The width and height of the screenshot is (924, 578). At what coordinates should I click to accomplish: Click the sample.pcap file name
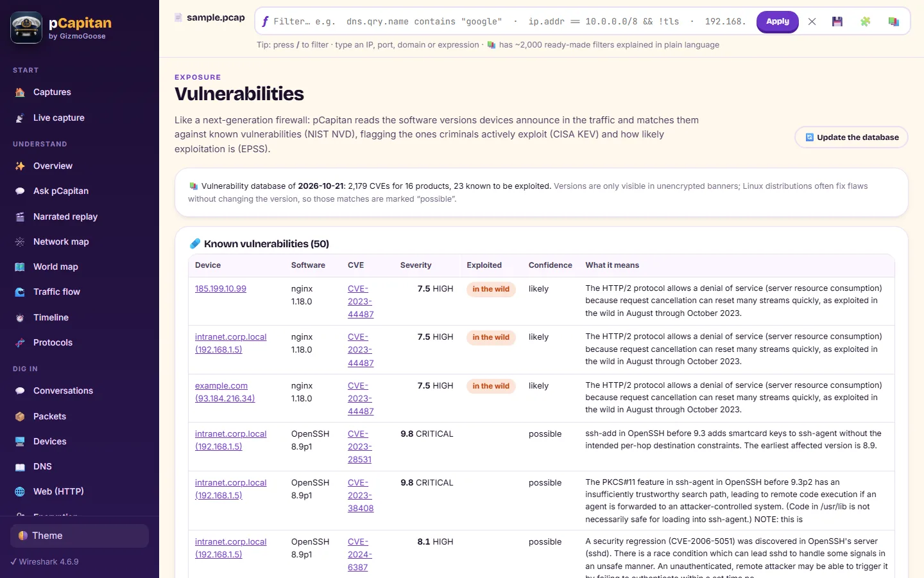point(216,18)
